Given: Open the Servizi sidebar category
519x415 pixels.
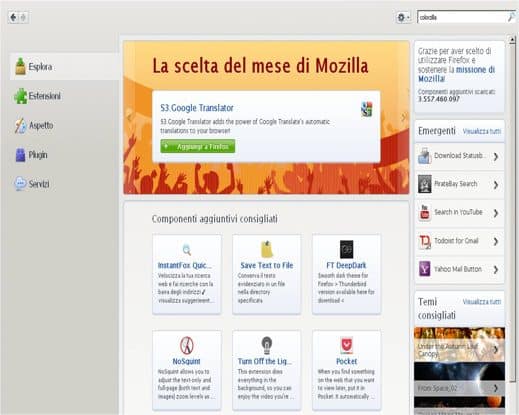Looking at the screenshot, I should pyautogui.click(x=64, y=184).
